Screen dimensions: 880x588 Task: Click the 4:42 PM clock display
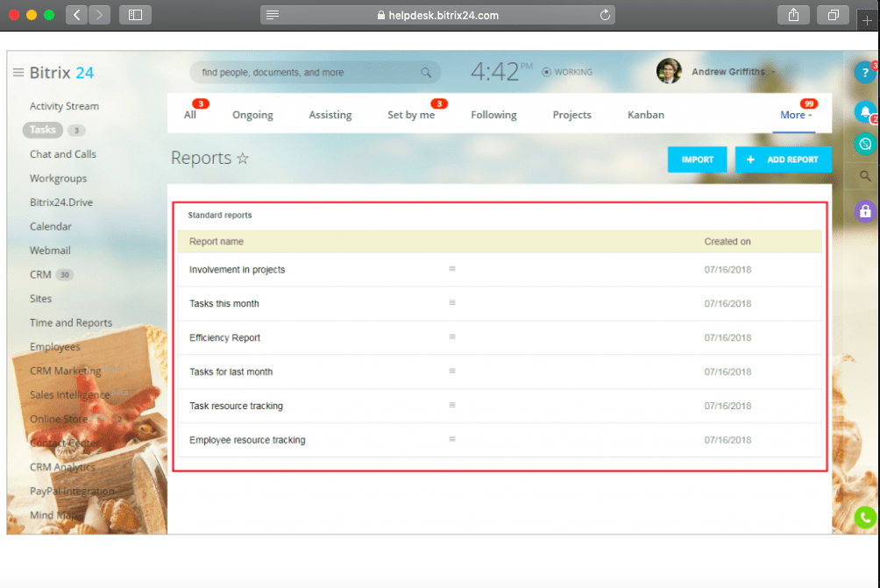pos(501,71)
